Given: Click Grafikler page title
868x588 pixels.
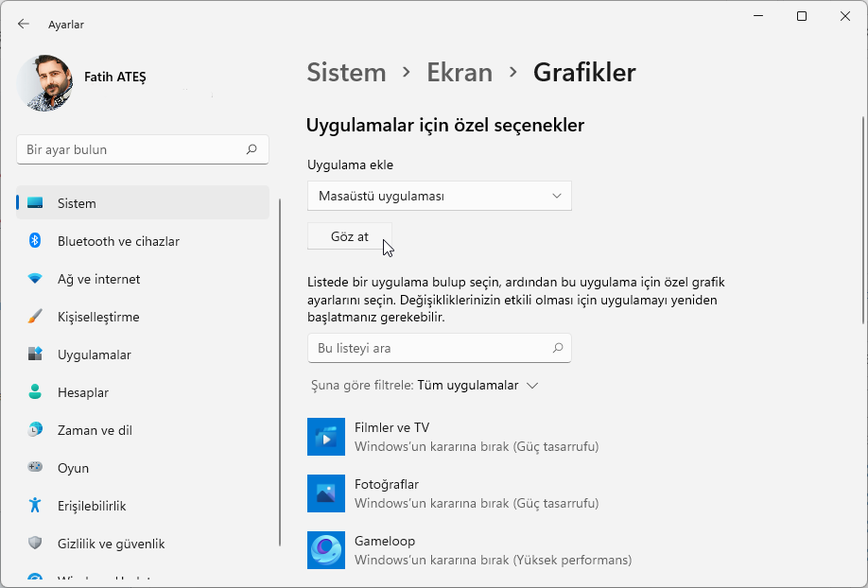Looking at the screenshot, I should 584,73.
